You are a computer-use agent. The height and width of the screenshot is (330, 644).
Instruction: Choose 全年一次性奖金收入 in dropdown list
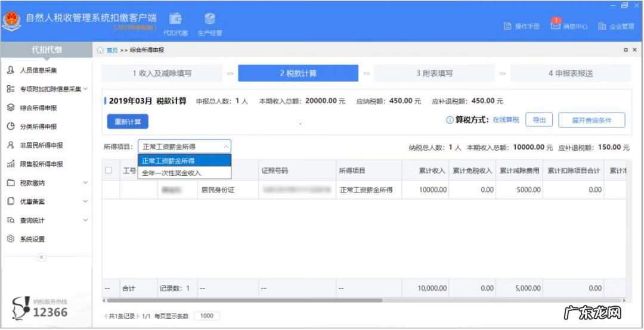pos(184,173)
